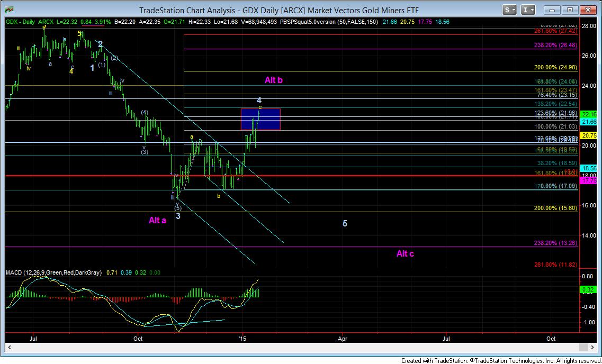Click the "161.80% (23.47)" Fibonacci label
The width and height of the screenshot is (602, 364).
(x=555, y=90)
